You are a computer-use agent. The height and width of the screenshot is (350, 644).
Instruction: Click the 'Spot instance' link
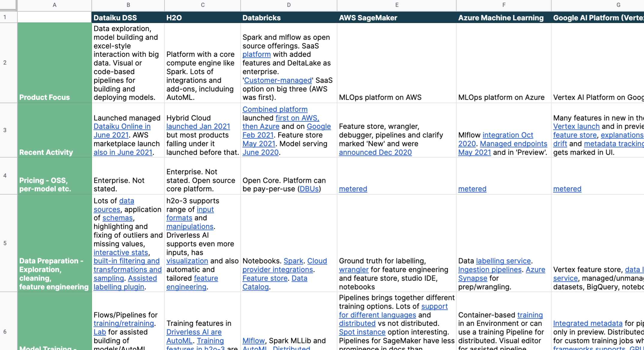click(x=362, y=332)
